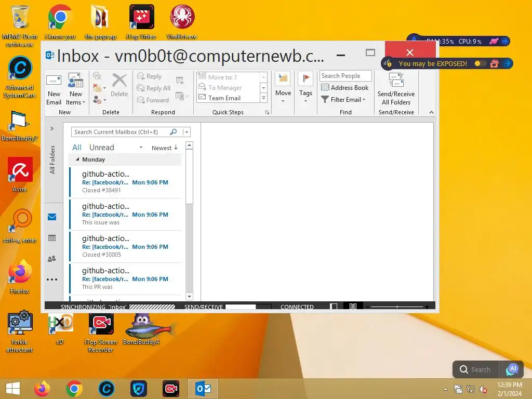This screenshot has height=399, width=532.
Task: Switch to Calendar view icon
Action: click(52, 238)
